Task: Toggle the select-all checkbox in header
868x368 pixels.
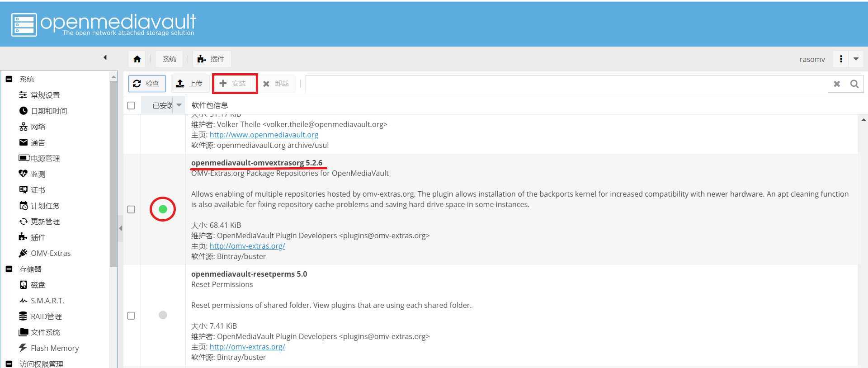Action: coord(131,105)
